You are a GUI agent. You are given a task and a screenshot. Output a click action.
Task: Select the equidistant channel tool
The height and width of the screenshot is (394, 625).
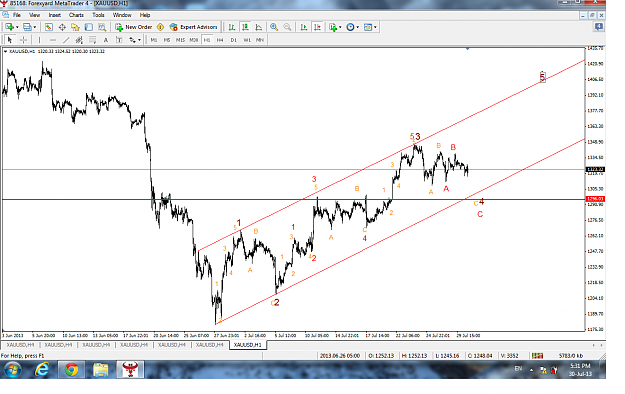click(x=79, y=40)
